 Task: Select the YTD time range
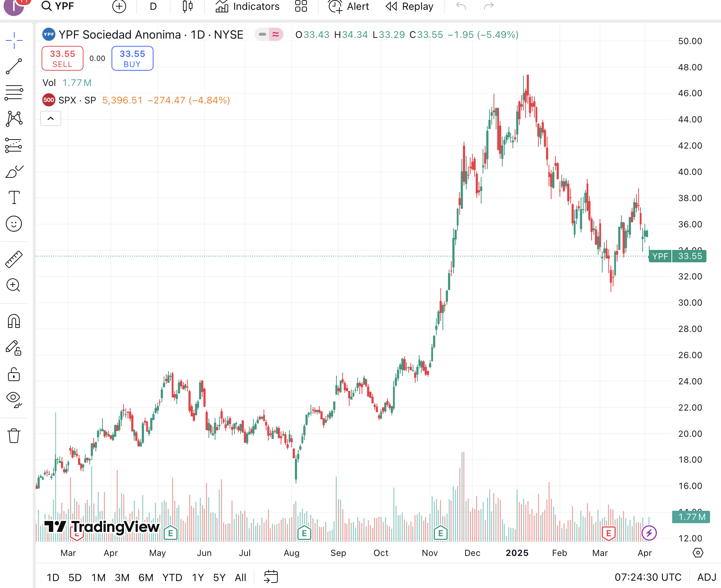172,577
